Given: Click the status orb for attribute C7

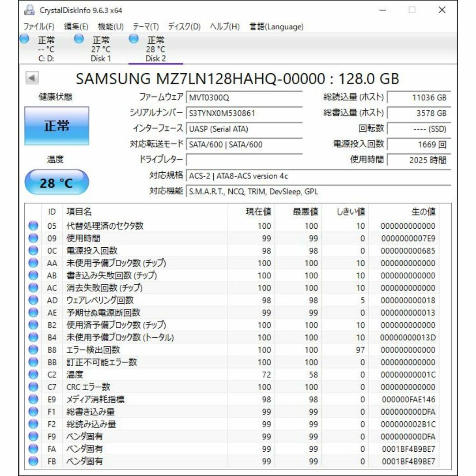Looking at the screenshot, I should point(33,387).
